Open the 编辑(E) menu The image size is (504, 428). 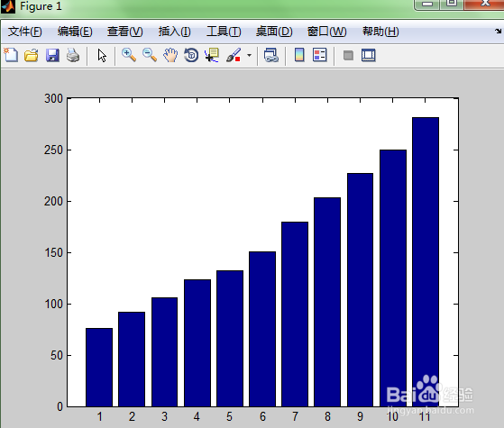coord(75,32)
